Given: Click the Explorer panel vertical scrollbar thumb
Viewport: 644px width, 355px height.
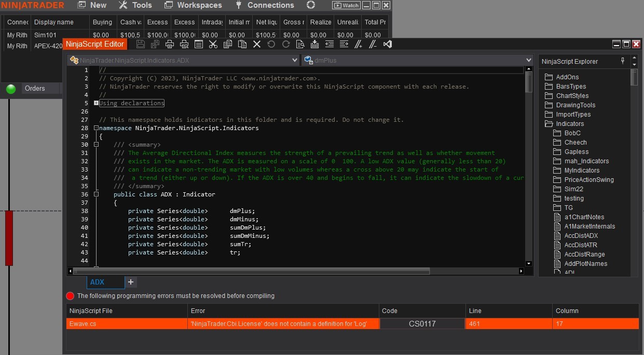Looking at the screenshot, I should [634, 77].
